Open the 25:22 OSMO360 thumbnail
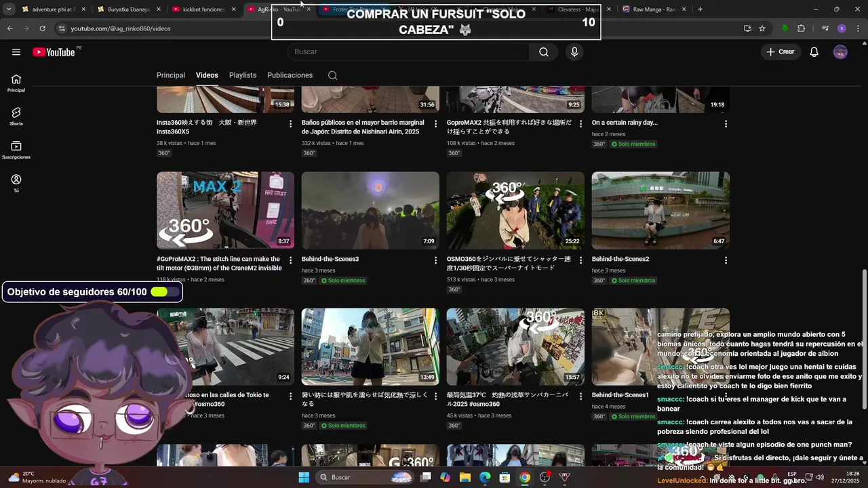The image size is (868, 488). 515,210
